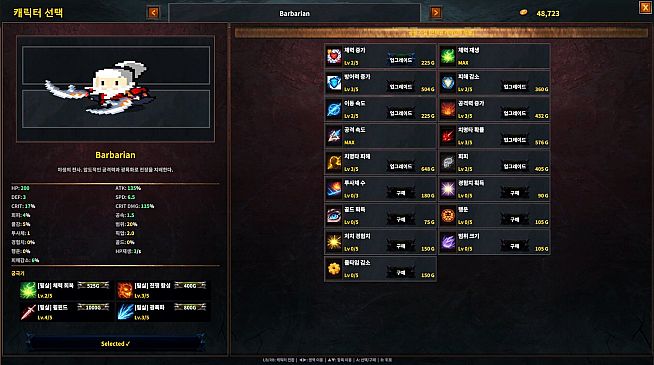Viewport: 654px width, 365px height.
Task: Click the purple claw 범위 크기 icon
Action: pyautogui.click(x=448, y=242)
